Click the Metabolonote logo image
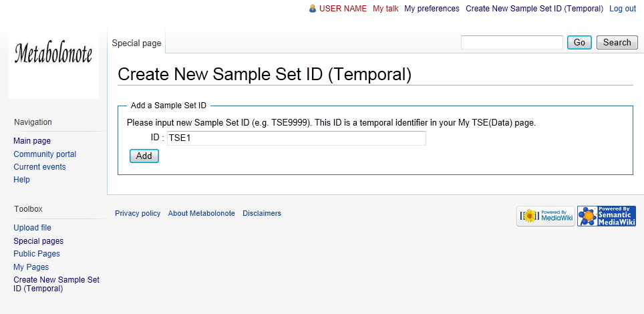The image size is (644, 314). click(x=53, y=55)
